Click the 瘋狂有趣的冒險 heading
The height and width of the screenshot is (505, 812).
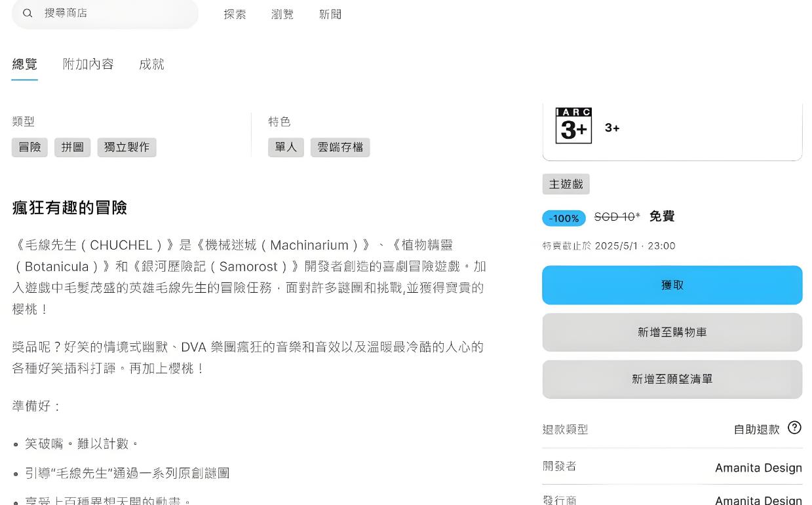[x=69, y=208]
